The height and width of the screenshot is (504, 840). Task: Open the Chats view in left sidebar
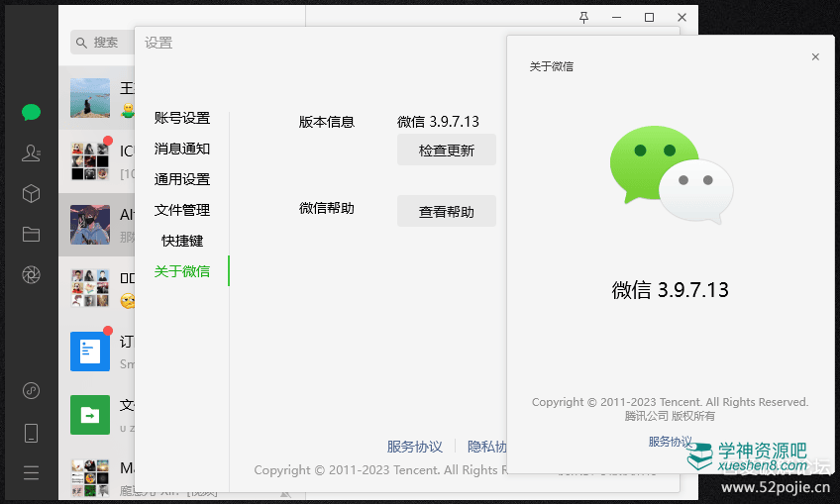click(x=31, y=112)
